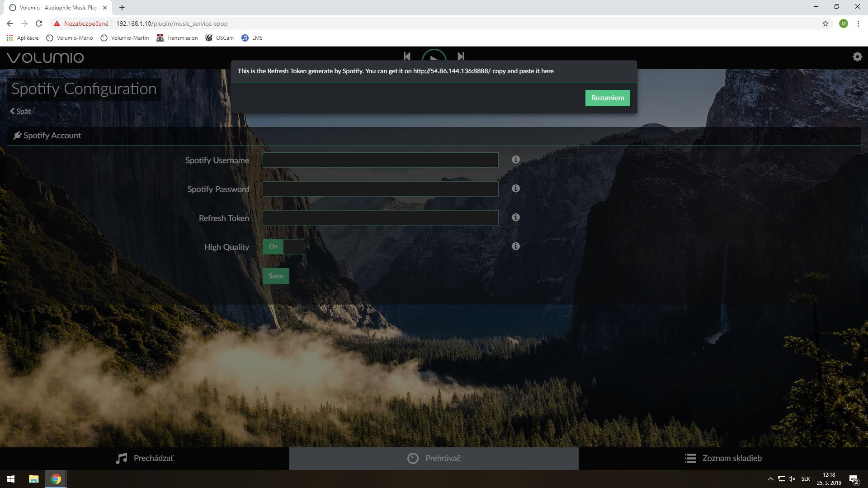Click the address bar URL
Image resolution: width=868 pixels, height=488 pixels.
coord(172,23)
